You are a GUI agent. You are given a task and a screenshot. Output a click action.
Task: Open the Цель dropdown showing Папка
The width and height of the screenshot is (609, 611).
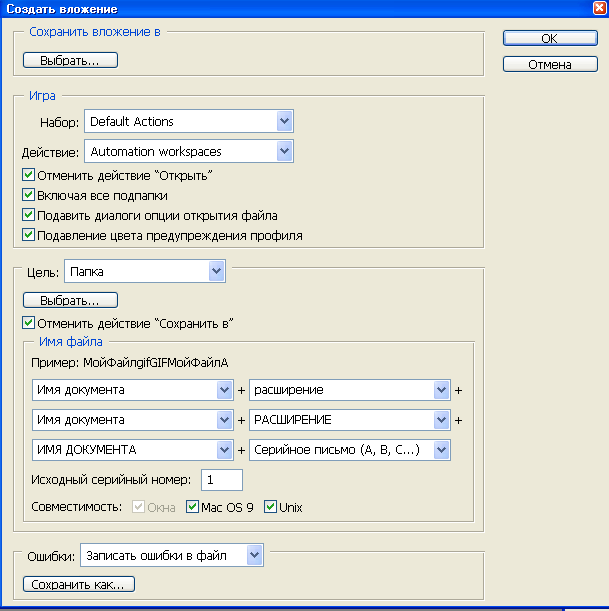[x=145, y=271]
